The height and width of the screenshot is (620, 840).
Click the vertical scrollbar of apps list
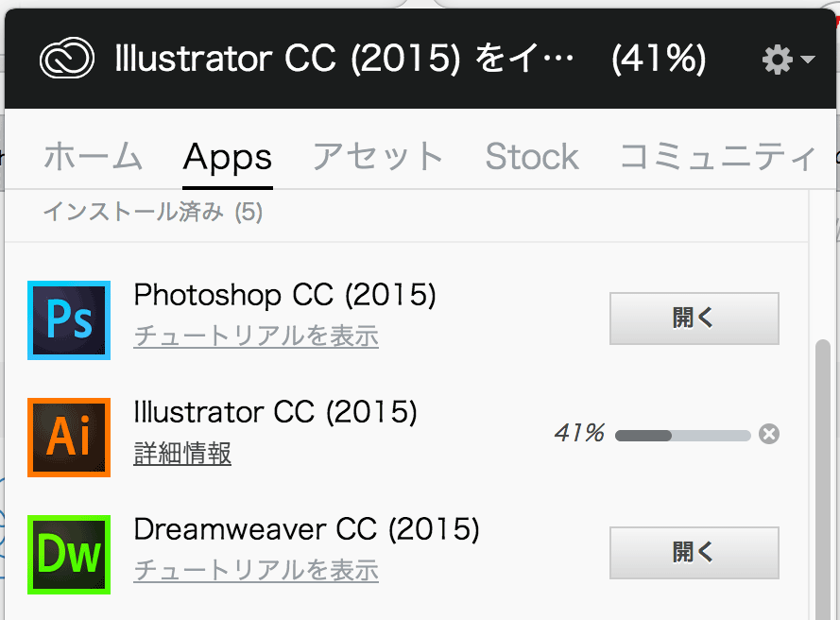coord(823,479)
